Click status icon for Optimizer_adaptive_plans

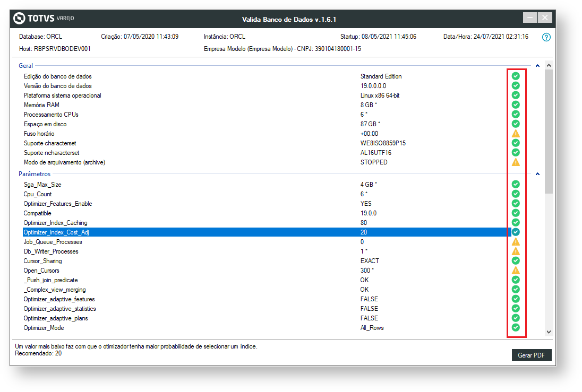516,318
